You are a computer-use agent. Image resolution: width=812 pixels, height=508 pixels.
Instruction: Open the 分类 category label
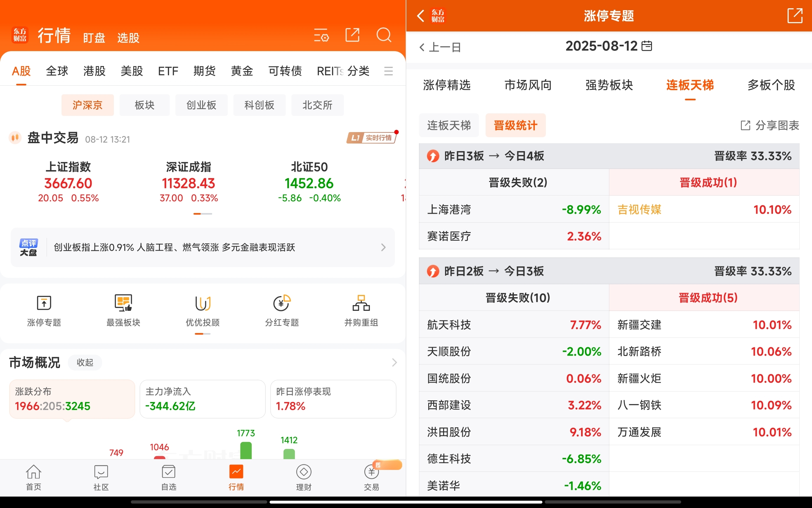pos(358,71)
